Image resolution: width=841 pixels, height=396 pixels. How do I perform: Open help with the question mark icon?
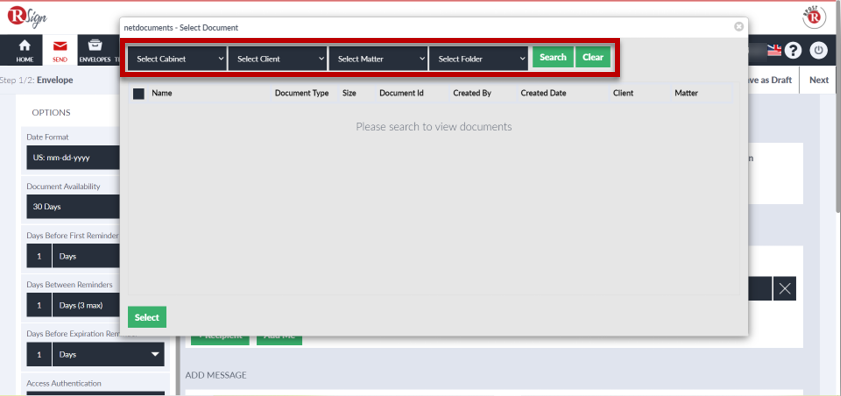[793, 50]
